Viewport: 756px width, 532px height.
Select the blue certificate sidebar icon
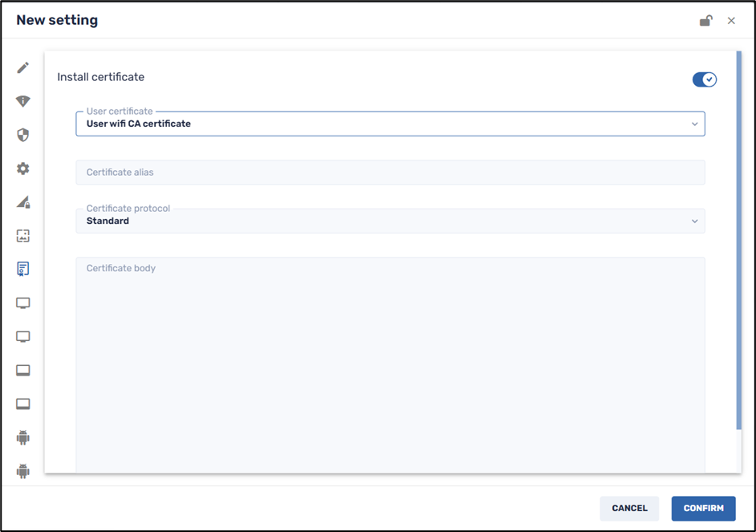(23, 270)
